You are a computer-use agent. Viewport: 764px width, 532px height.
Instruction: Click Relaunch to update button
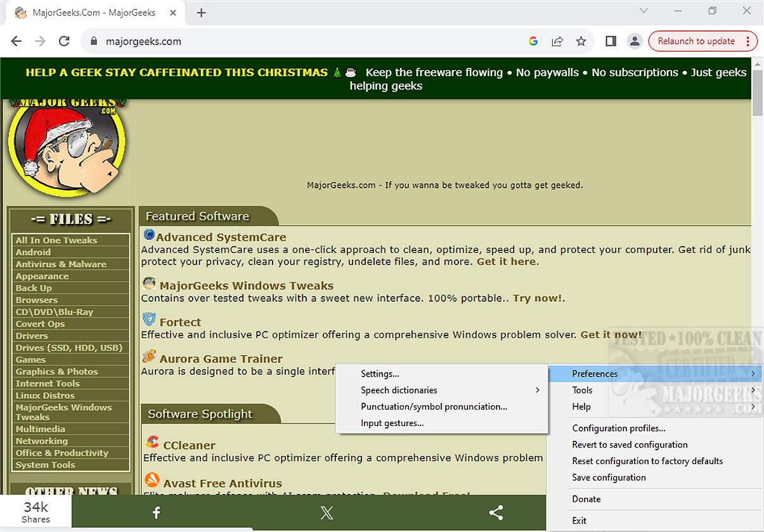[x=696, y=41]
